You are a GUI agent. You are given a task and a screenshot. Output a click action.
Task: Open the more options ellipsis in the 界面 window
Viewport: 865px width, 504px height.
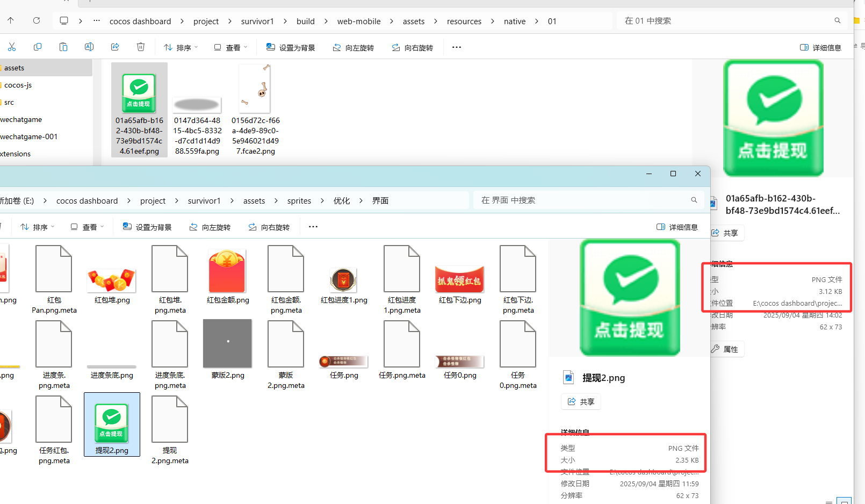tap(313, 227)
